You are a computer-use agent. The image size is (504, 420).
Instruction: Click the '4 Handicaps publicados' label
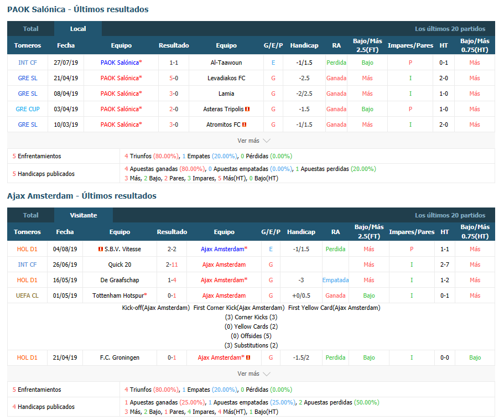(43, 407)
